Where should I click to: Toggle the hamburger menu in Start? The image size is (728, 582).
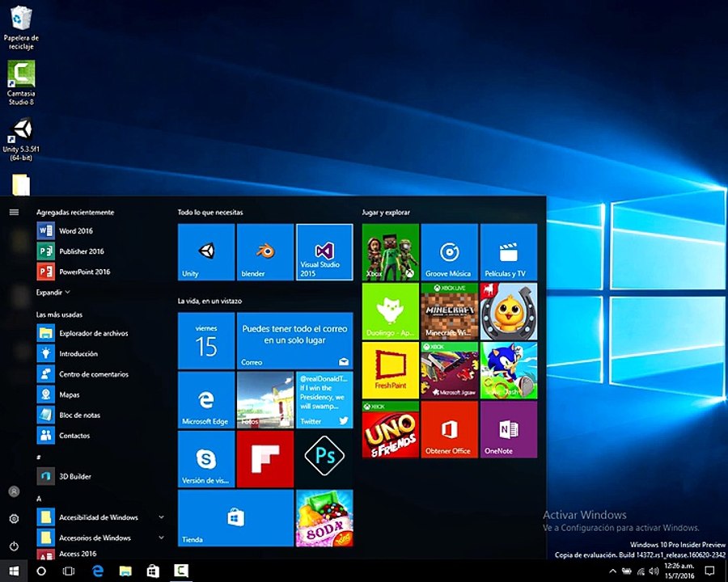point(14,212)
